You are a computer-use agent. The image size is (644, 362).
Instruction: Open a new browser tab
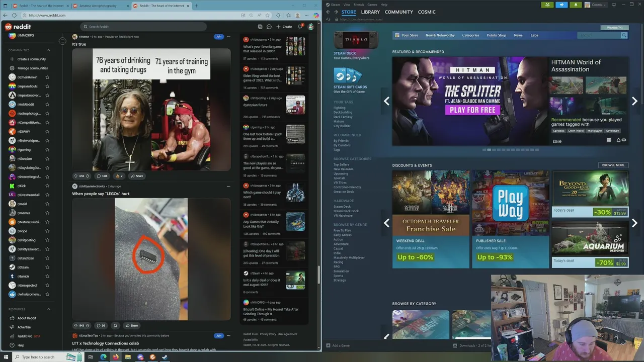tap(196, 6)
